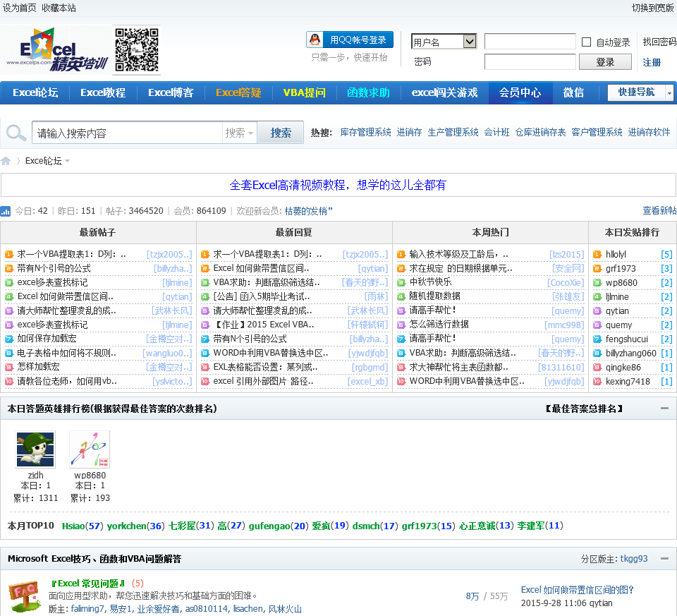Focus the username input field

[530, 42]
